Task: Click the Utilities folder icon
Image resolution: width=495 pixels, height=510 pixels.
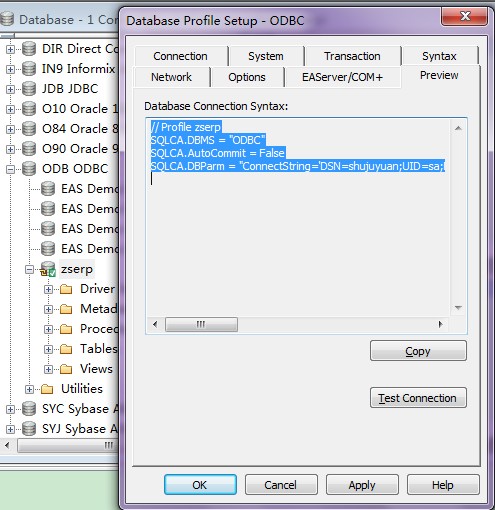Action: point(47,389)
